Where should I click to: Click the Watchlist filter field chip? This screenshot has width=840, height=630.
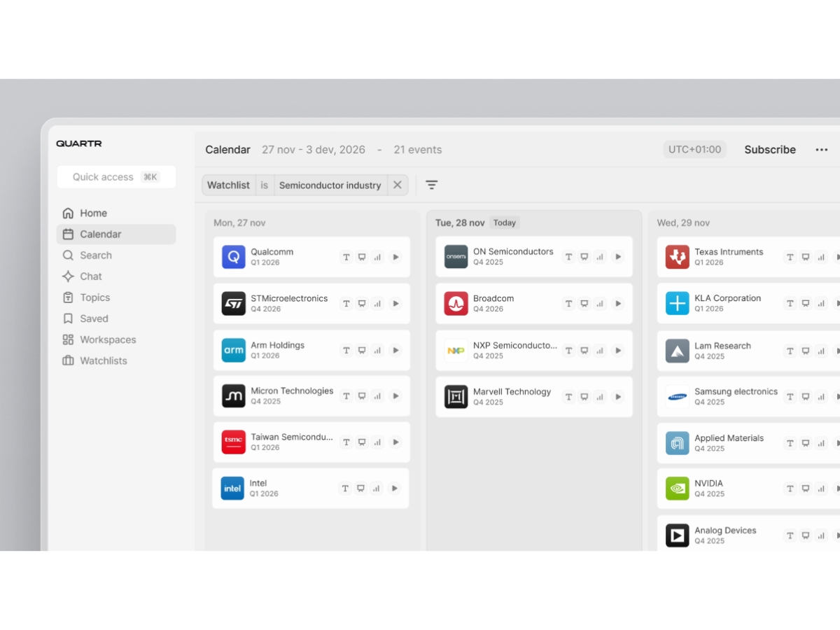[x=229, y=185]
